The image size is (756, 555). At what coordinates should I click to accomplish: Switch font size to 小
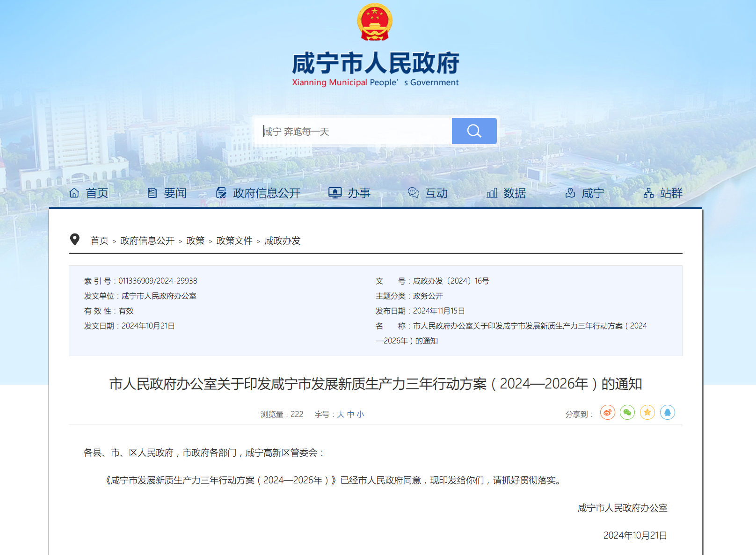(360, 414)
